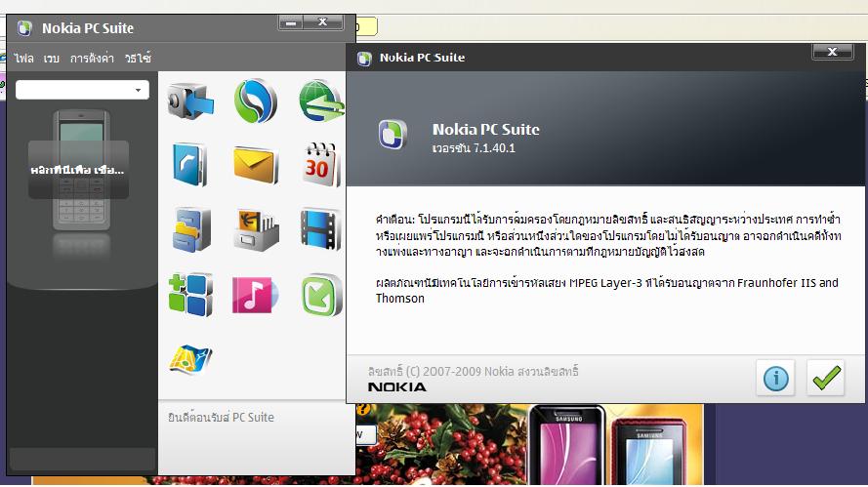Screen dimensions: 868x487
Task: Open the Music pink note icon
Action: pyautogui.click(x=255, y=295)
